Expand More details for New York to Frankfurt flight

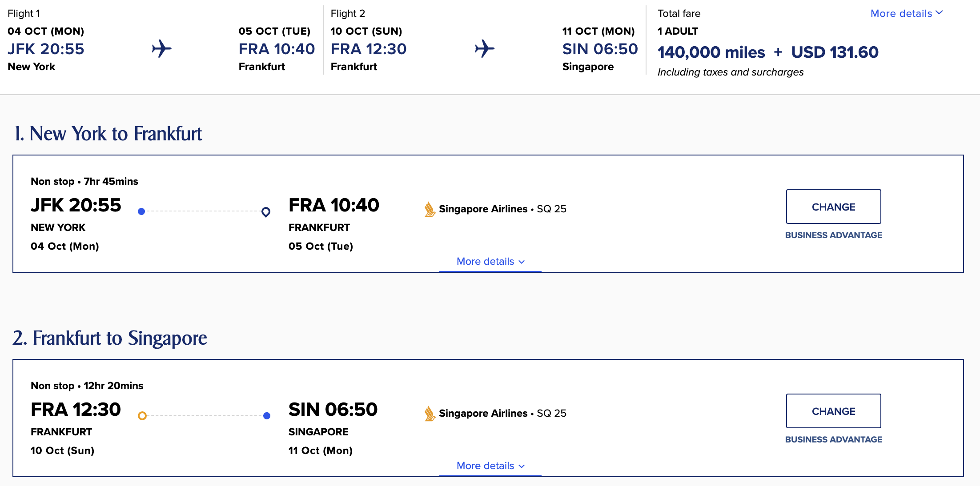[x=490, y=262]
